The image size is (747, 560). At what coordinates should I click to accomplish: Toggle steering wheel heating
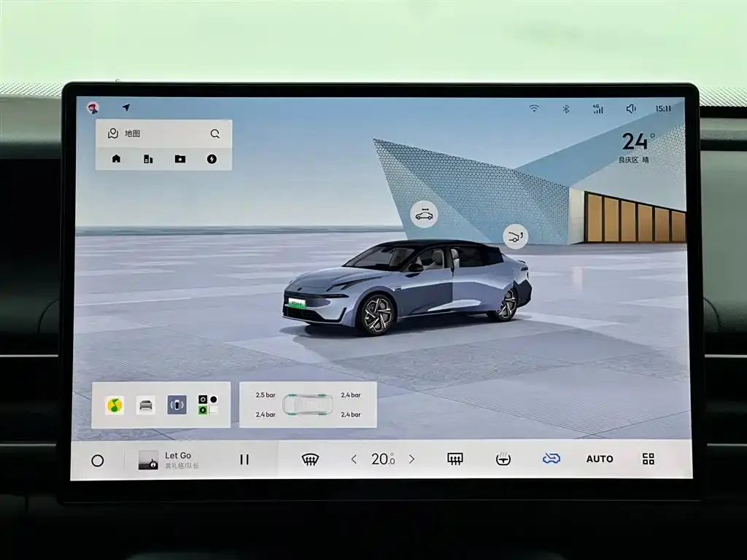503,459
